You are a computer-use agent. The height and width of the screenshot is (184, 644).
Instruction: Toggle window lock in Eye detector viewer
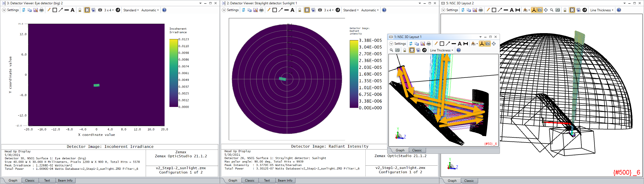[80, 10]
